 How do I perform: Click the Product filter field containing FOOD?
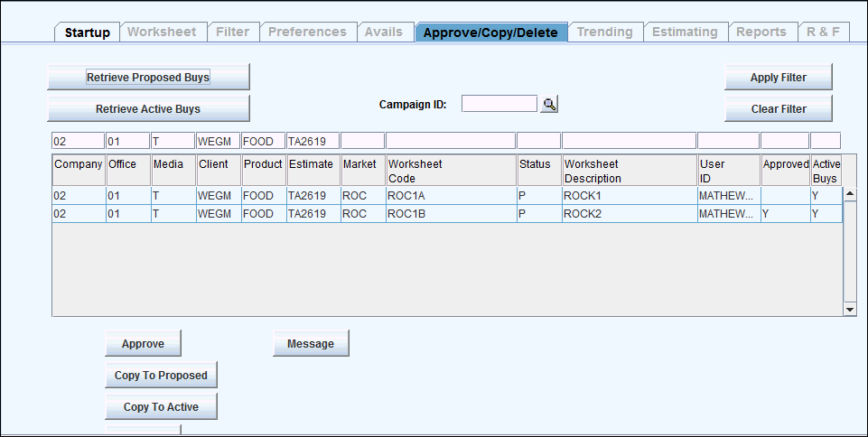point(264,141)
